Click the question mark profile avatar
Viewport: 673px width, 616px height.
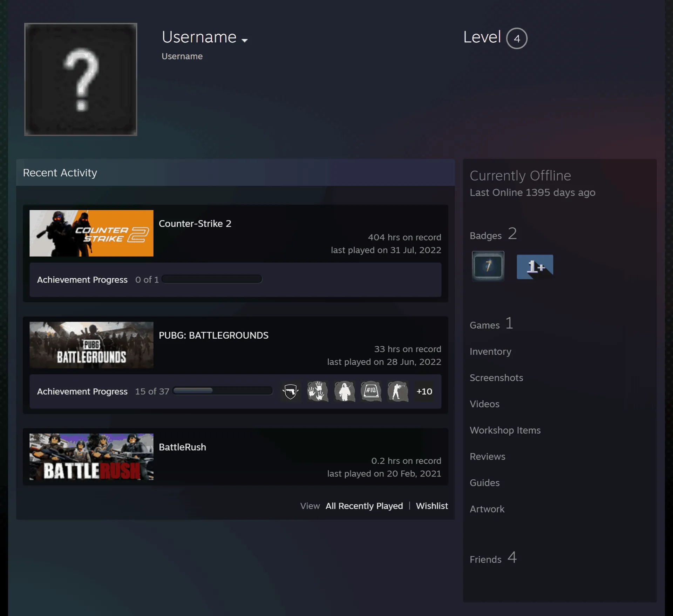(81, 79)
